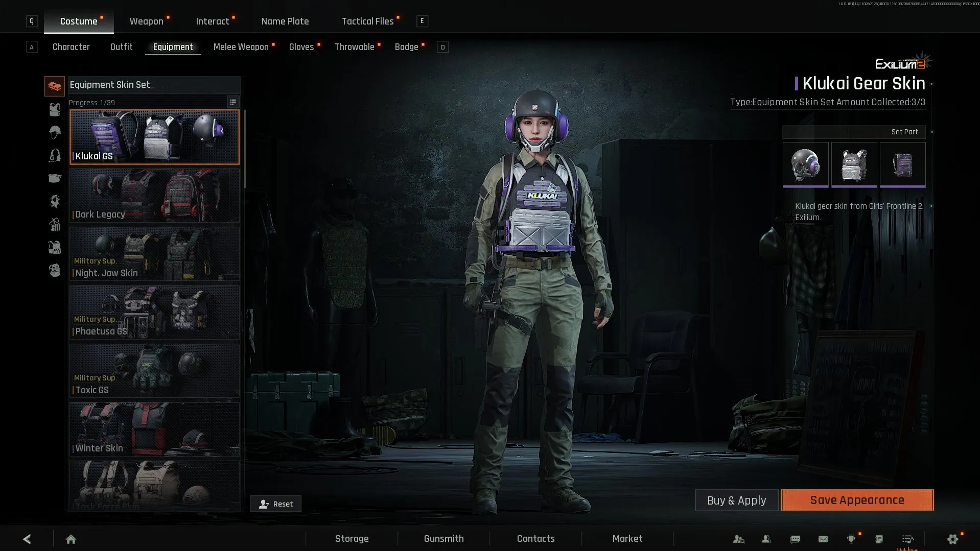
Task: Open the music playlist icon
Action: (908, 539)
